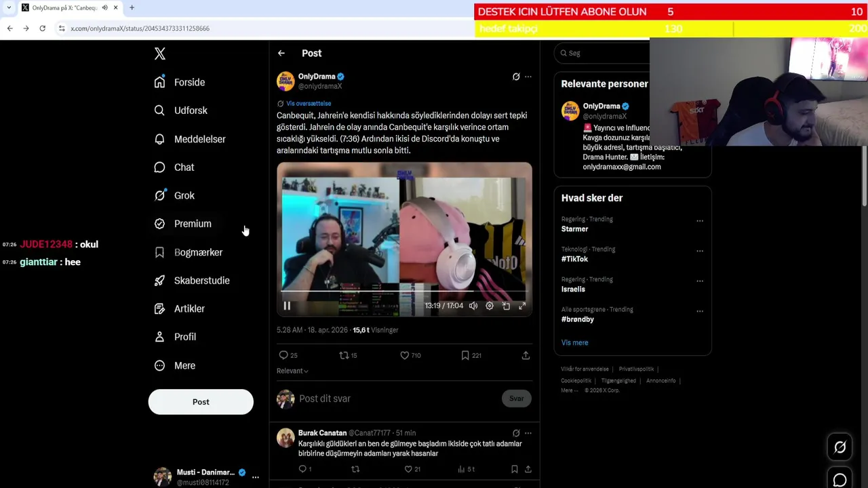Click the browser back arrow
The height and width of the screenshot is (488, 868).
[x=9, y=28]
